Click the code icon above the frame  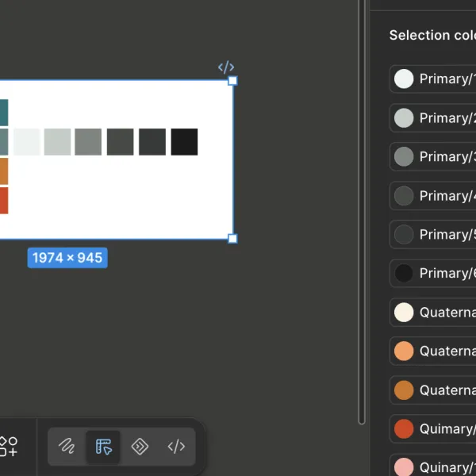pyautogui.click(x=226, y=67)
